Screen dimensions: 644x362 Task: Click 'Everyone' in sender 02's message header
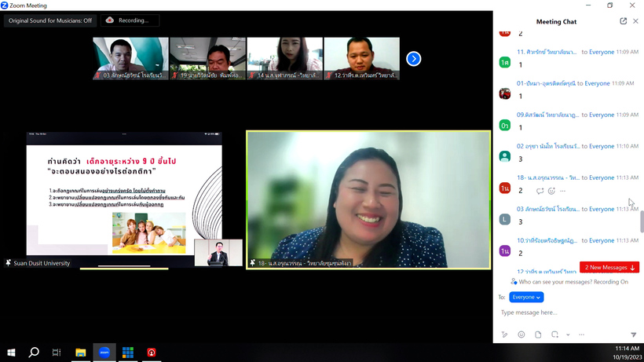tap(602, 146)
